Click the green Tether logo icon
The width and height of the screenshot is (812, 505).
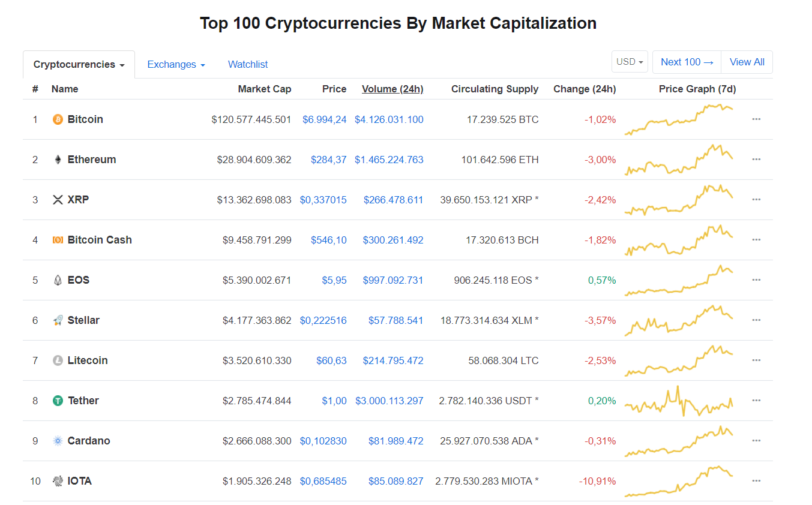[x=58, y=401]
